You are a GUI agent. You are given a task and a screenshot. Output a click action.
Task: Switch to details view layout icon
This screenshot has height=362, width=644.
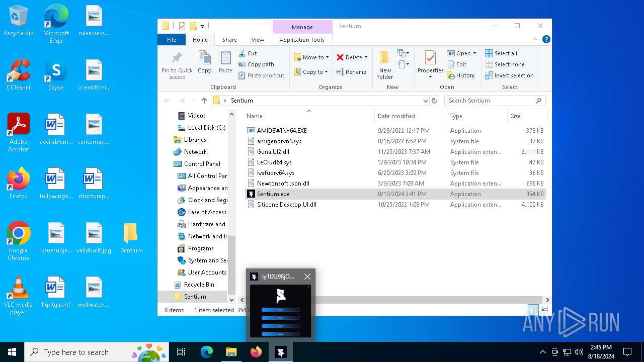pos(533,310)
